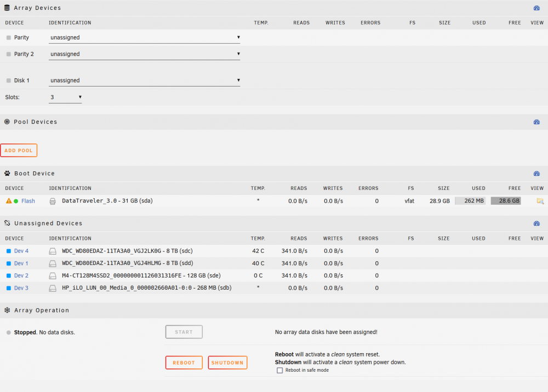Click the Reboot button
This screenshot has height=392, width=548.
click(184, 362)
